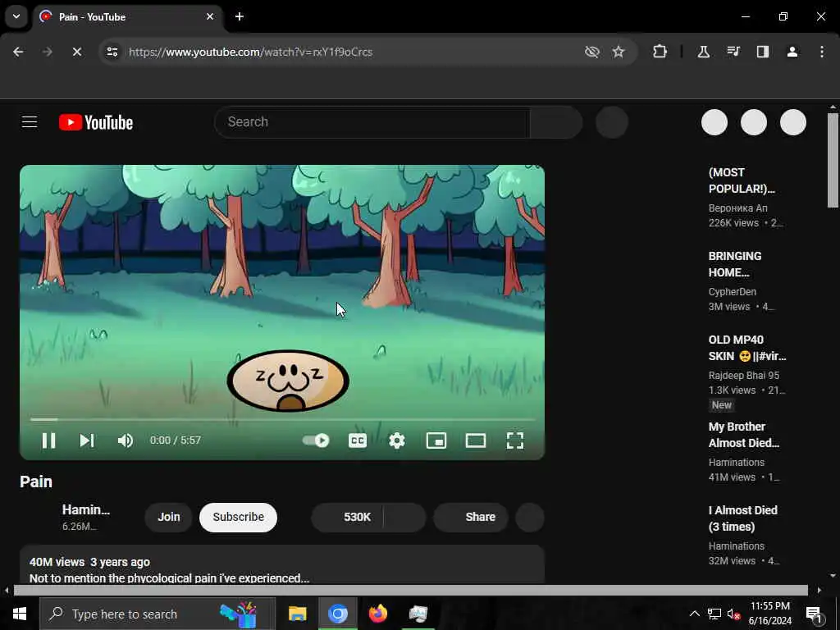Open 'I Almost Died (3 times)' video
Viewport: 840px width, 630px height.
coord(742,518)
